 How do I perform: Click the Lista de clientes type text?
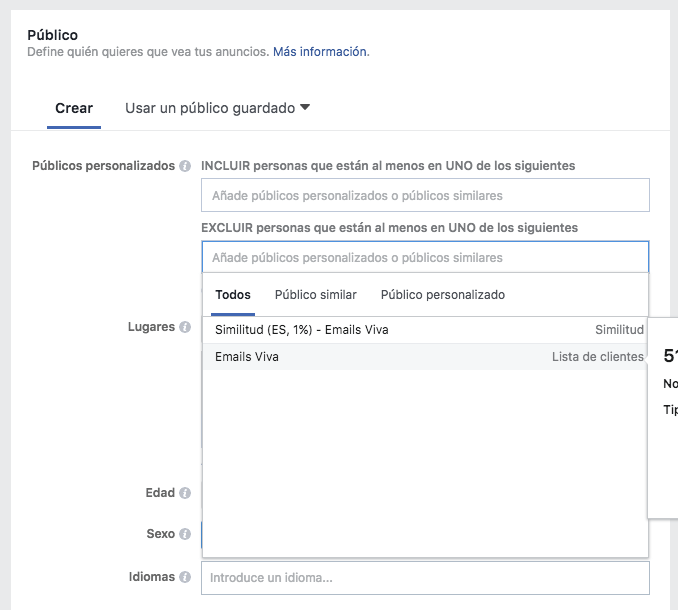pyautogui.click(x=598, y=357)
